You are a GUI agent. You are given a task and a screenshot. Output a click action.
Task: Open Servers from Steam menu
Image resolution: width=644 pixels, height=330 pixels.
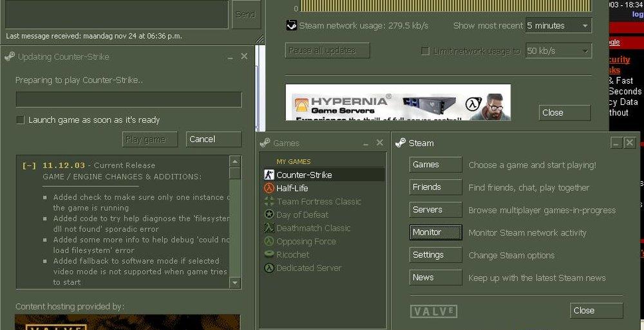click(x=436, y=210)
